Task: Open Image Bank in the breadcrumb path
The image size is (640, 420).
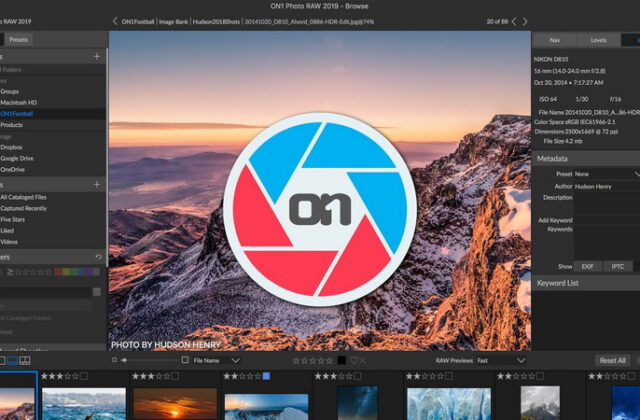Action: coord(173,22)
